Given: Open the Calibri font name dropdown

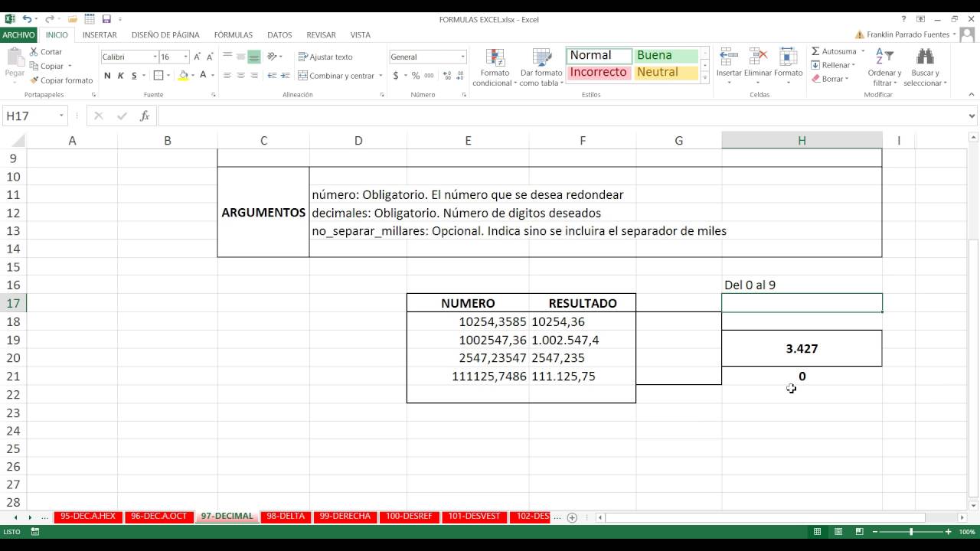Looking at the screenshot, I should coord(155,57).
